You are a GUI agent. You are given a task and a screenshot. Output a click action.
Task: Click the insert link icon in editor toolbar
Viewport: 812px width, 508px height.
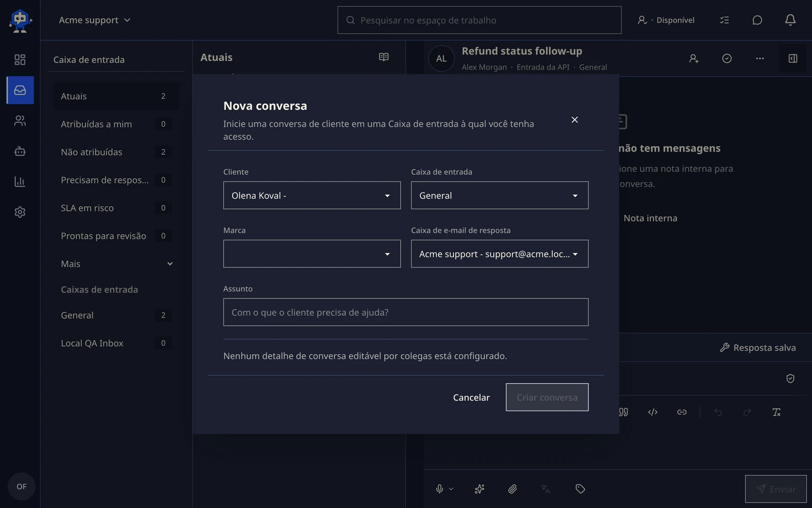click(x=682, y=412)
